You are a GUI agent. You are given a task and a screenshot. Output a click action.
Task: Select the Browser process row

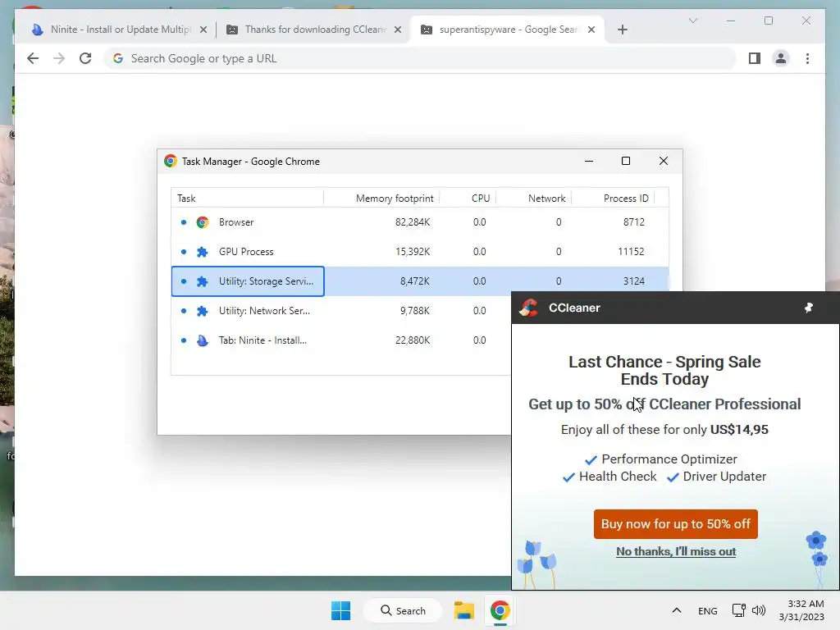pos(420,222)
